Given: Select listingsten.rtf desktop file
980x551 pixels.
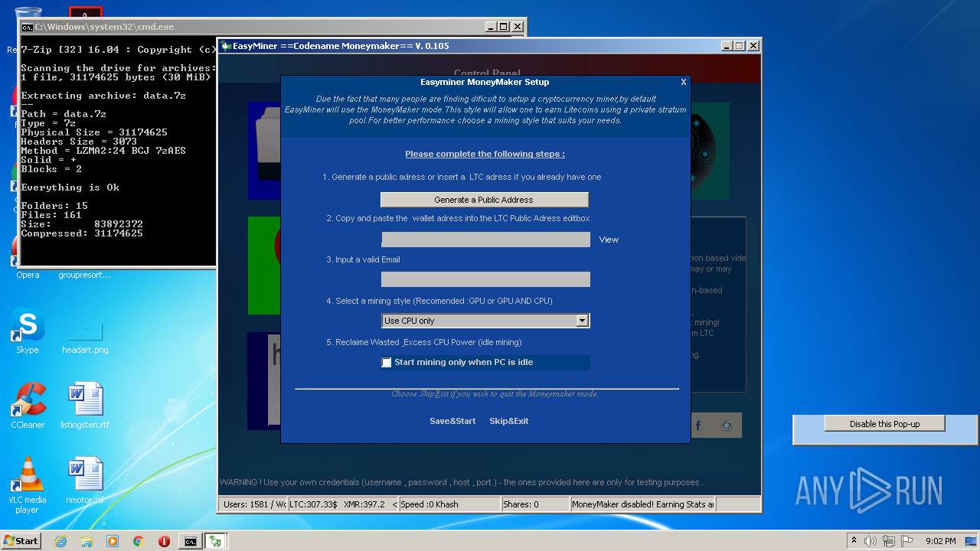Looking at the screenshot, I should (85, 405).
